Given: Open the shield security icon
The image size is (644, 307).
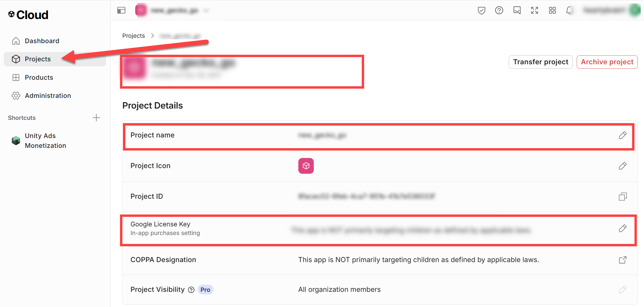Looking at the screenshot, I should click(x=481, y=10).
